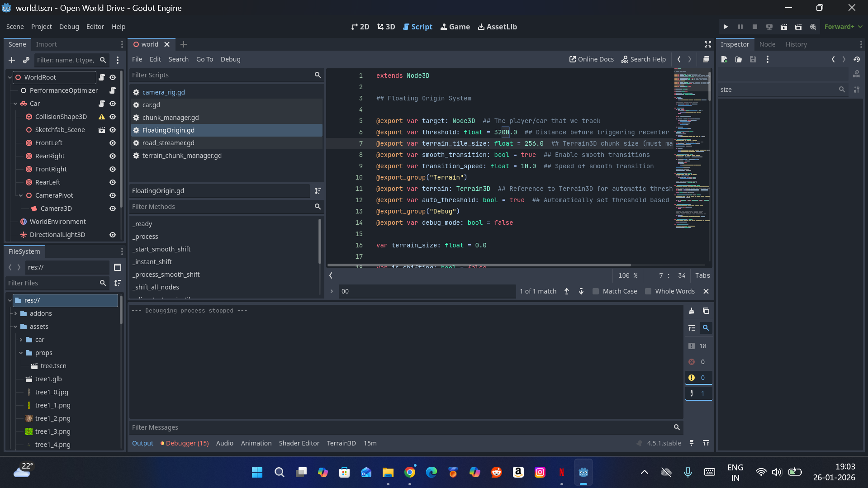Click the add new node plus icon
This screenshot has width=868, height=488.
(12, 60)
